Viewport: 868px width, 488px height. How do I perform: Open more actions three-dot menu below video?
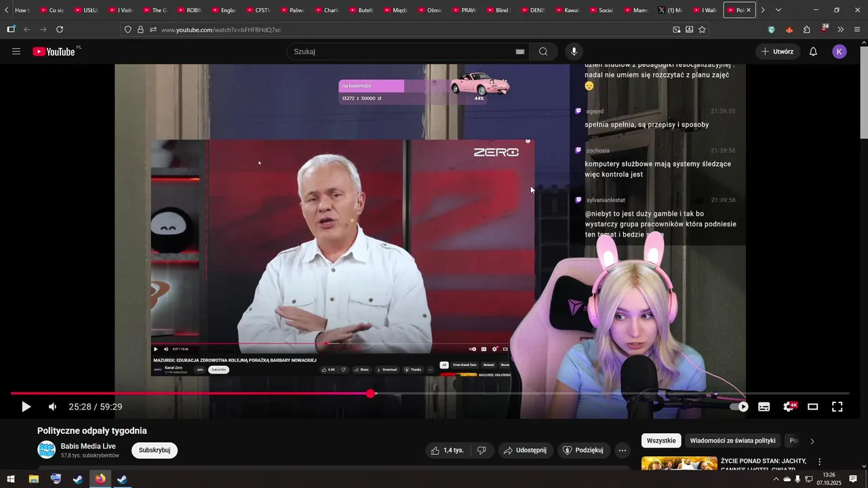pos(623,450)
